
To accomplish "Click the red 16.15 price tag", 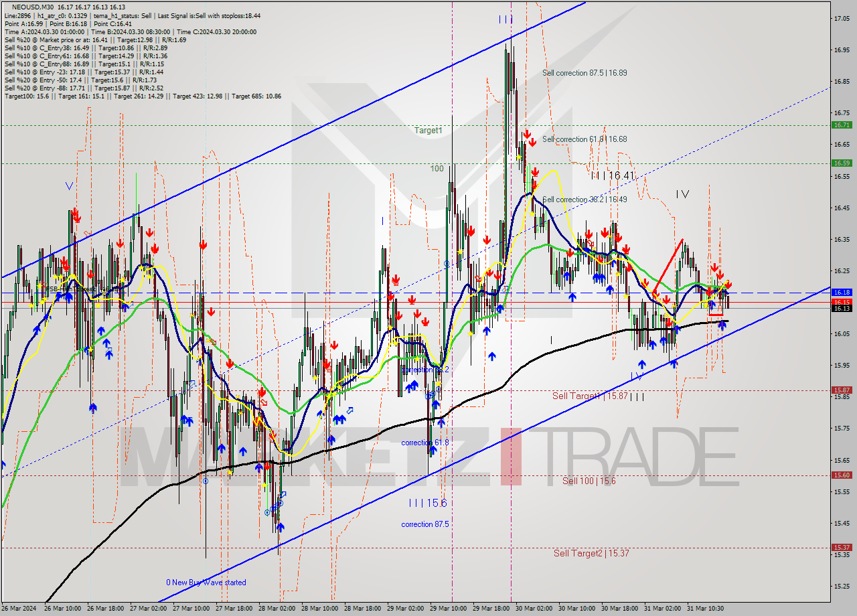I will point(842,302).
